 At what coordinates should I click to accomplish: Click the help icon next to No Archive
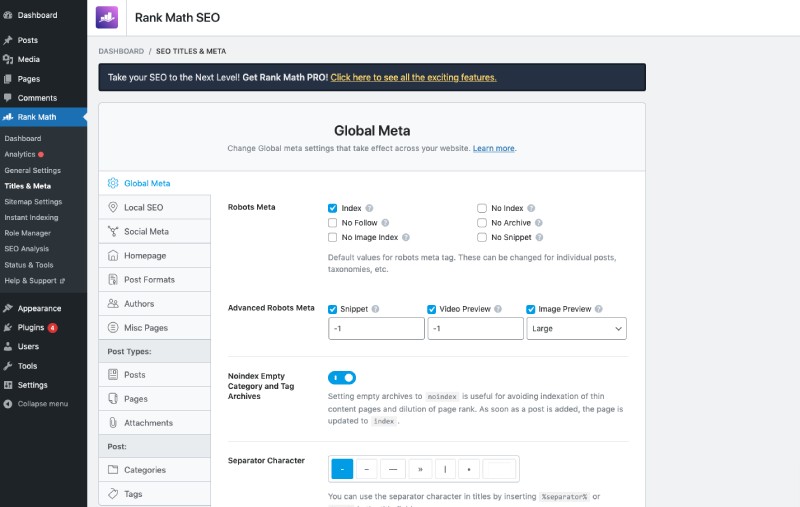[538, 222]
